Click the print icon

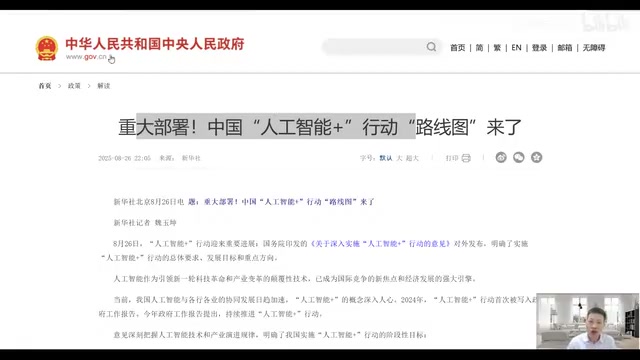click(x=466, y=158)
